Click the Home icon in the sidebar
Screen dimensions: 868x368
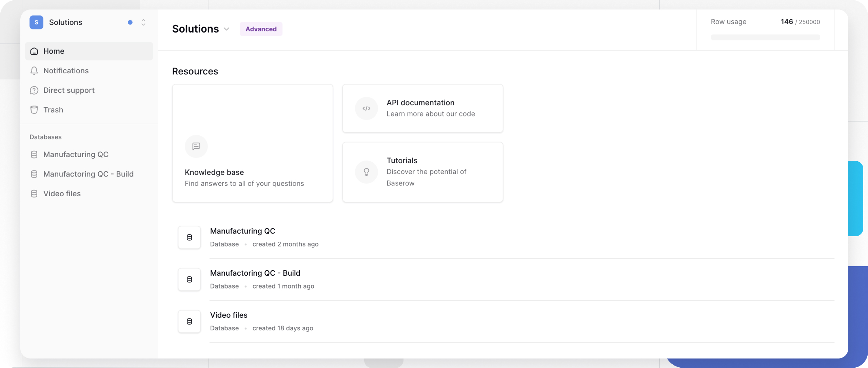tap(34, 51)
